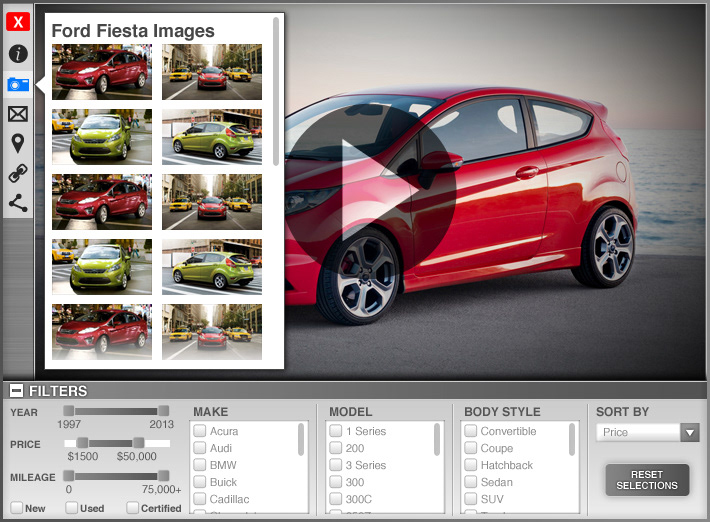This screenshot has width=710, height=522.
Task: Check the SUV body style
Action: (x=471, y=498)
